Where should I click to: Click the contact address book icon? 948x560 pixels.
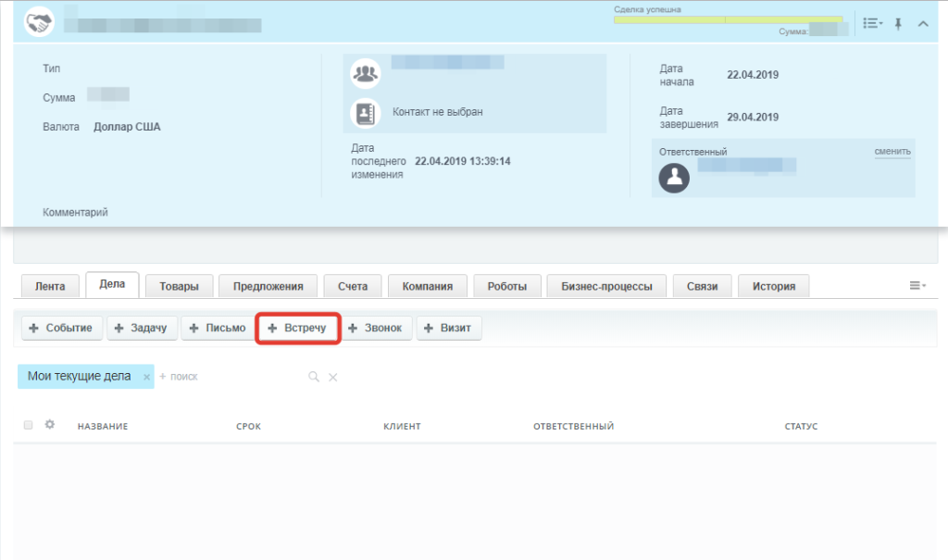tap(365, 113)
